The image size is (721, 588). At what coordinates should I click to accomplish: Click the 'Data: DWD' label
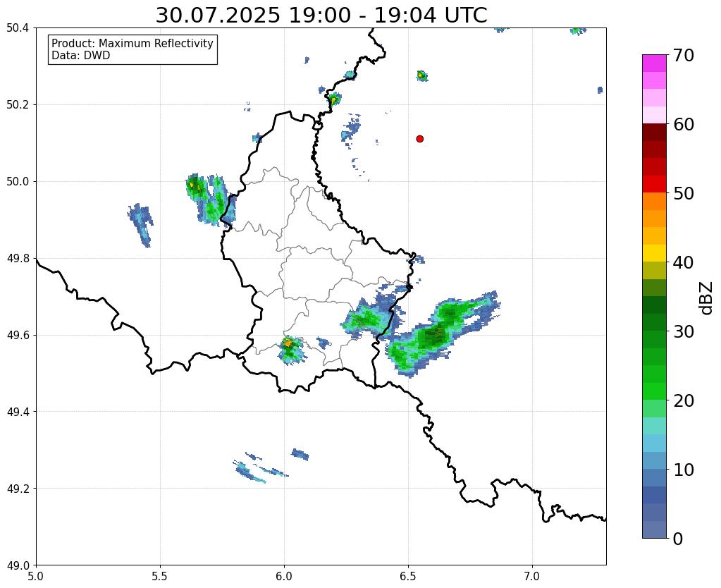click(81, 56)
